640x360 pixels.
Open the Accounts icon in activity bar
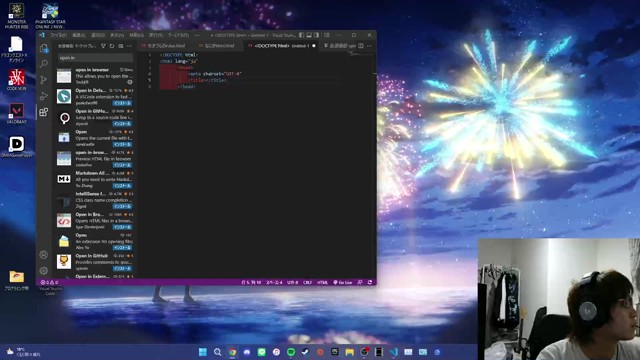point(44,255)
